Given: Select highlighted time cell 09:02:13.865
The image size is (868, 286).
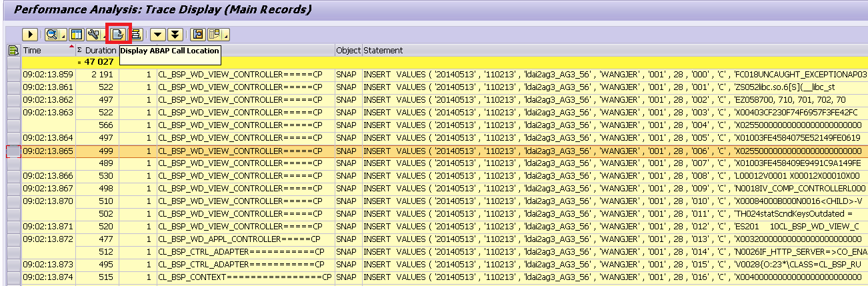Looking at the screenshot, I should point(48,151).
